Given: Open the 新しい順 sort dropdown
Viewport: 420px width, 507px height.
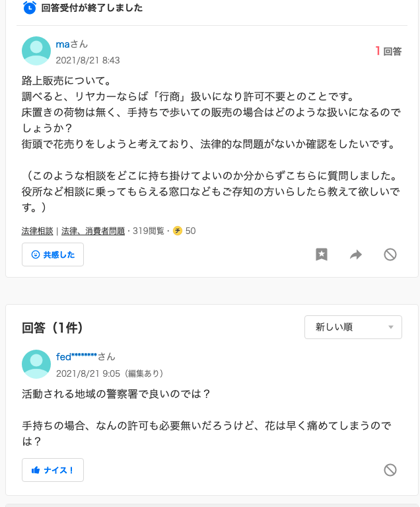Looking at the screenshot, I should tap(353, 327).
